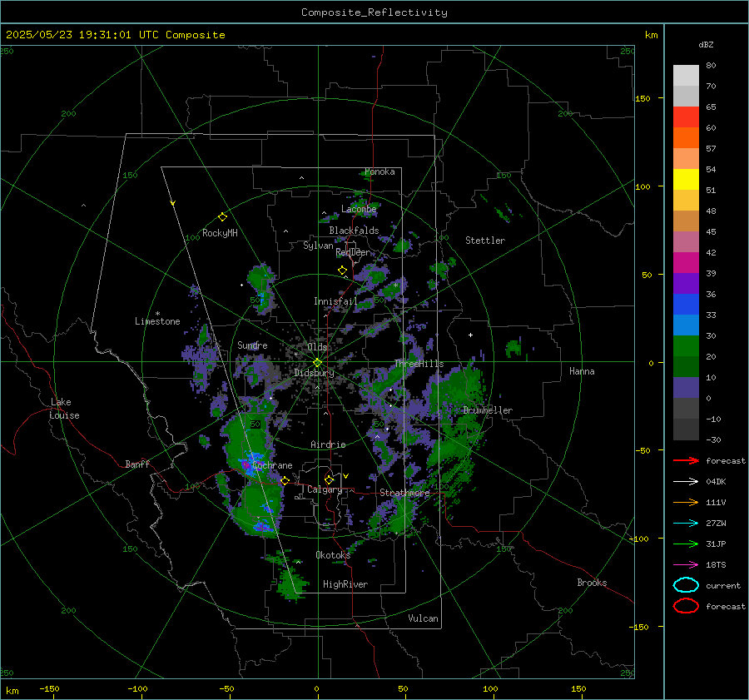Click the green echo east of Hanna line
The height and width of the screenshot is (700, 749).
(x=513, y=348)
